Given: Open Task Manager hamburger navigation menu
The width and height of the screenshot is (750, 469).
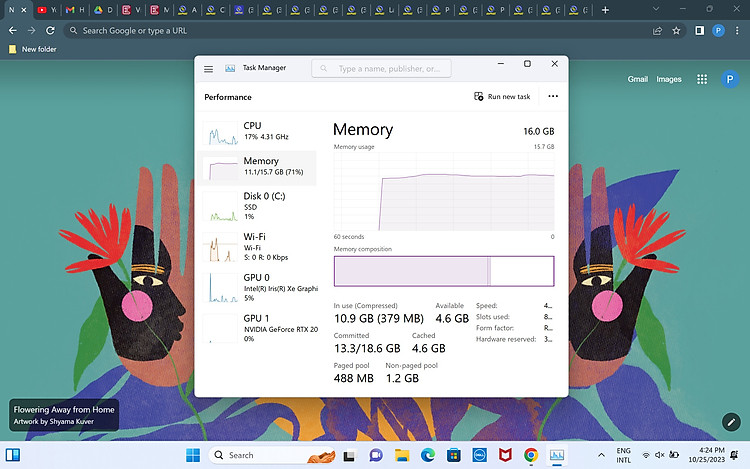Looking at the screenshot, I should point(209,69).
